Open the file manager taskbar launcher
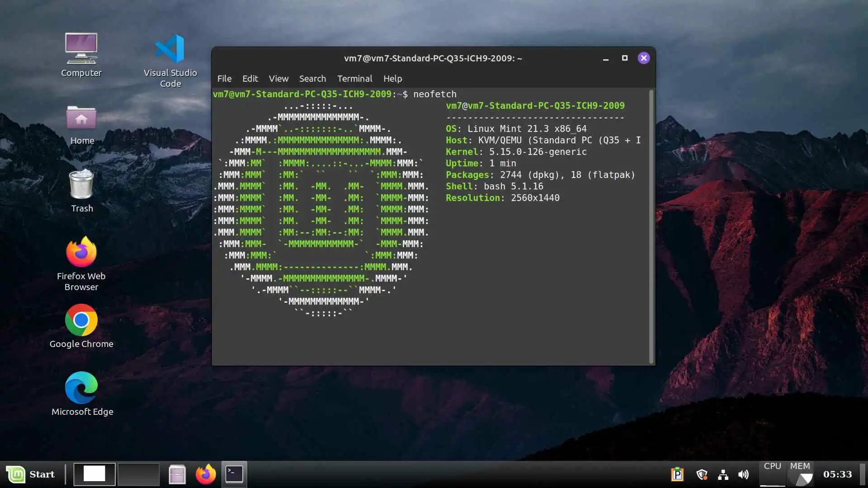Screen dimensions: 868x488 [177, 474]
